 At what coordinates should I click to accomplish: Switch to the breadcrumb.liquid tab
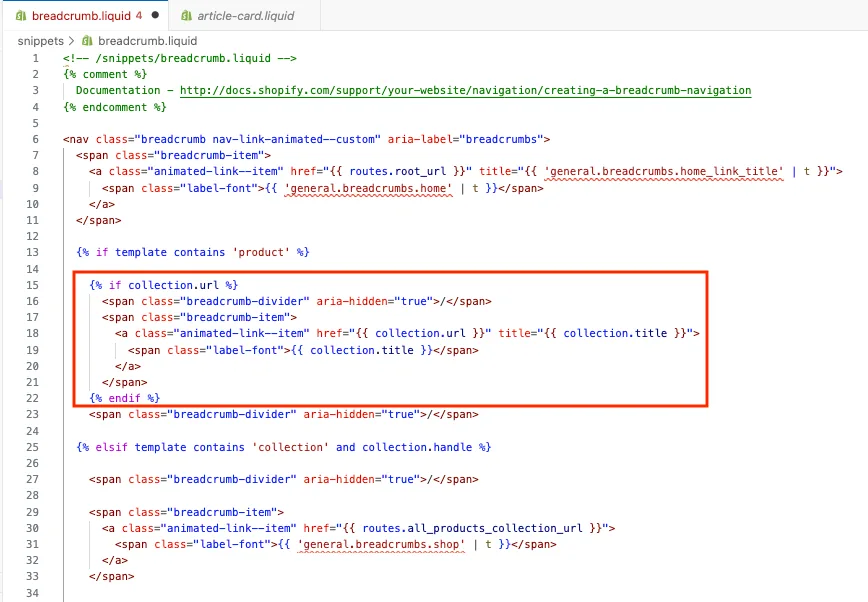pyautogui.click(x=81, y=16)
